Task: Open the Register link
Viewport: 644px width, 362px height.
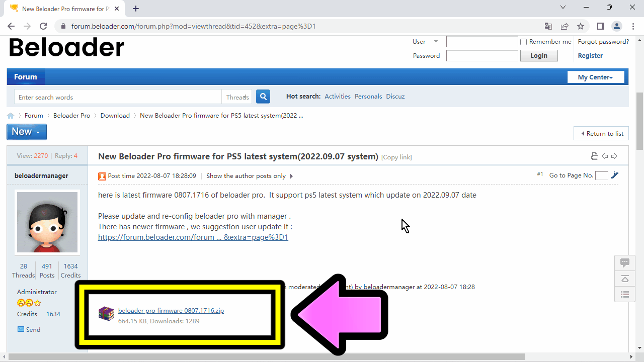Action: point(590,55)
